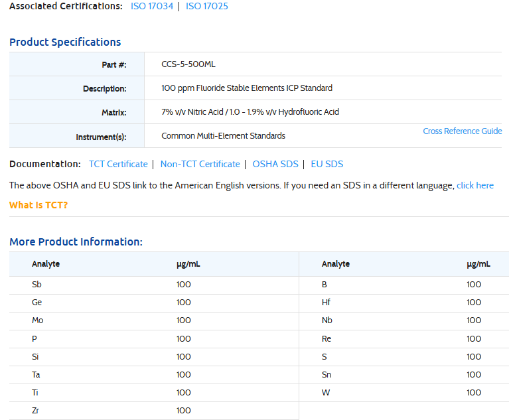Click the 'click here' different language link
This screenshot has height=420, width=509.
pyautogui.click(x=474, y=185)
